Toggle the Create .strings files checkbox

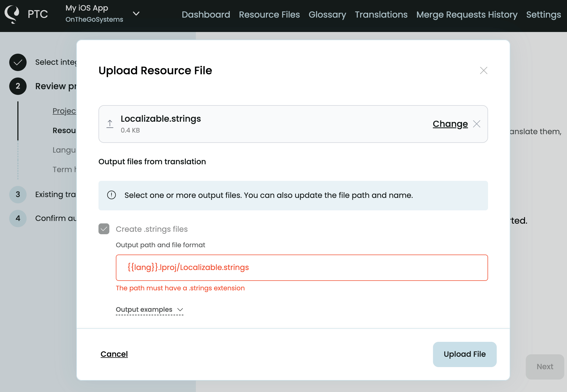coord(104,229)
